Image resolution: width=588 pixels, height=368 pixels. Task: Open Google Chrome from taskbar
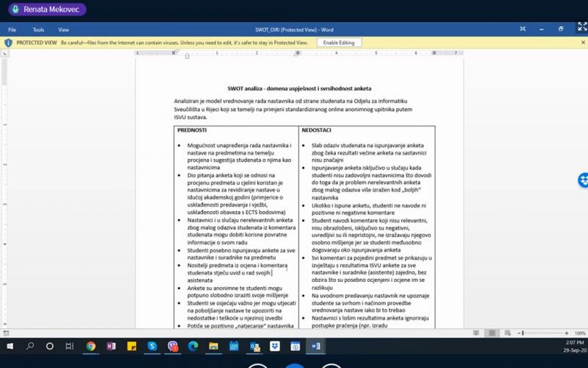tap(90, 346)
